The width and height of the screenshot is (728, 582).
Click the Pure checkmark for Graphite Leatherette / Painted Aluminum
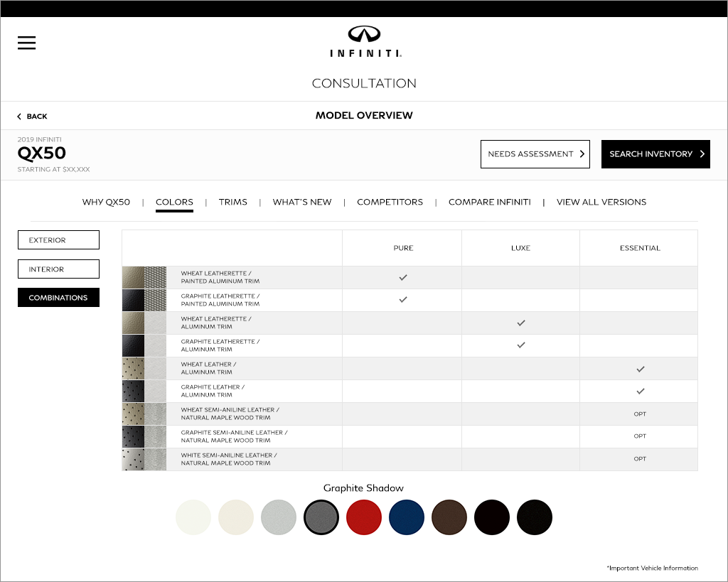(403, 300)
